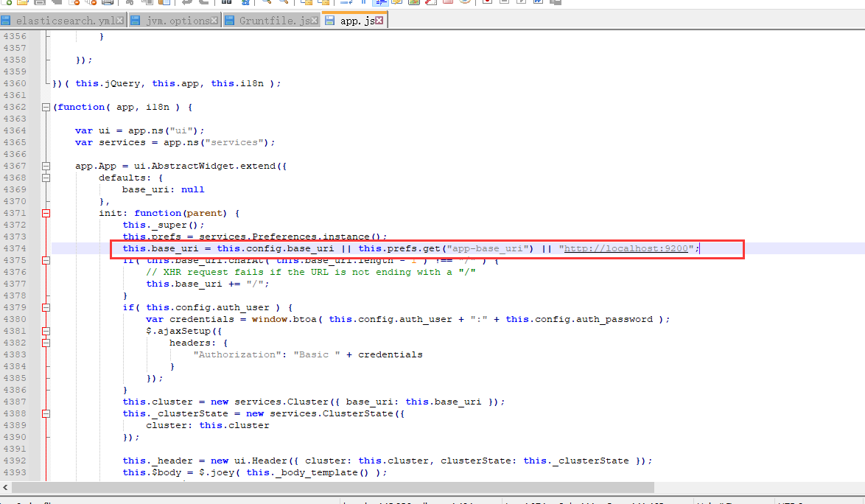Click the 'var credentials = window.btoa' line
The width and height of the screenshot is (865, 504).
407,319
